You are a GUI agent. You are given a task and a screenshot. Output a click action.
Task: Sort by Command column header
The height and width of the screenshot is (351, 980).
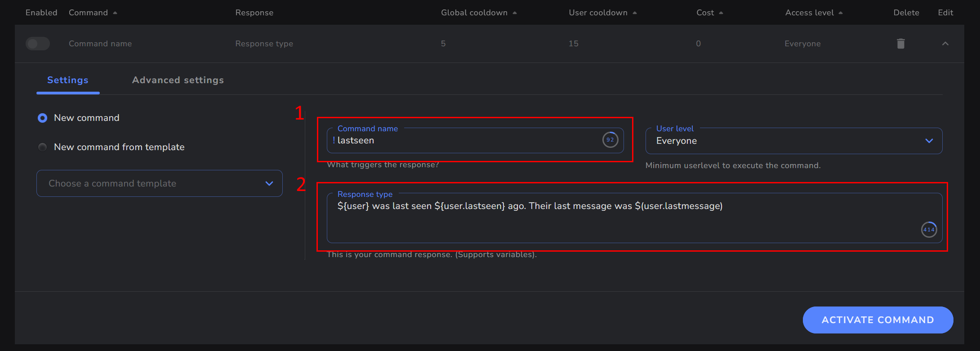(89, 13)
